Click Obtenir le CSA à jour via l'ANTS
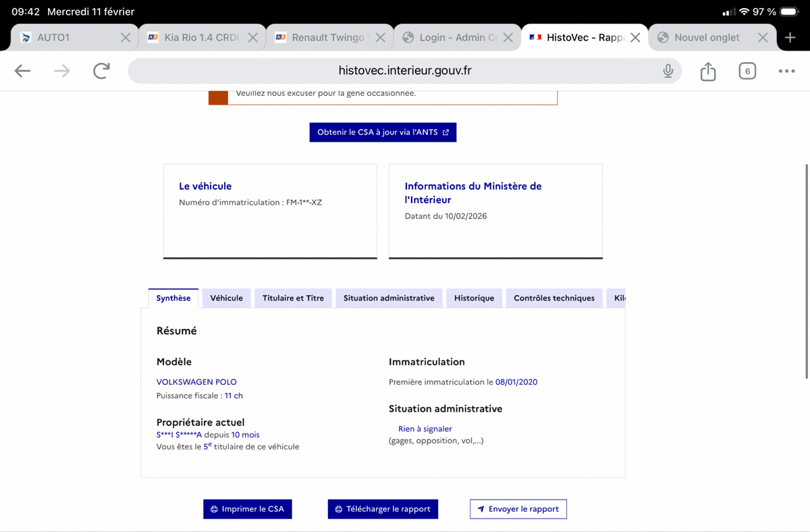This screenshot has width=810, height=532. pos(383,132)
